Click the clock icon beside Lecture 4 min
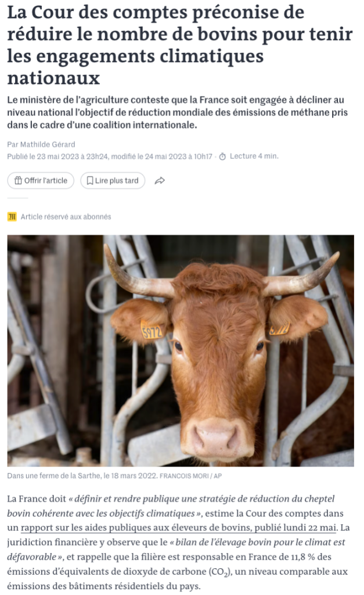The image size is (364, 595). click(x=222, y=156)
